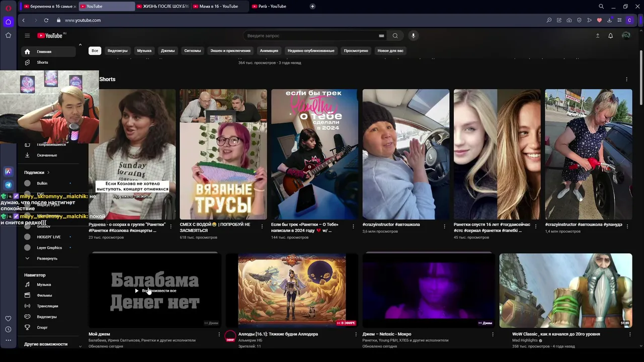Open вязаные трусы short thumbnail
The height and width of the screenshot is (362, 644).
tap(223, 154)
